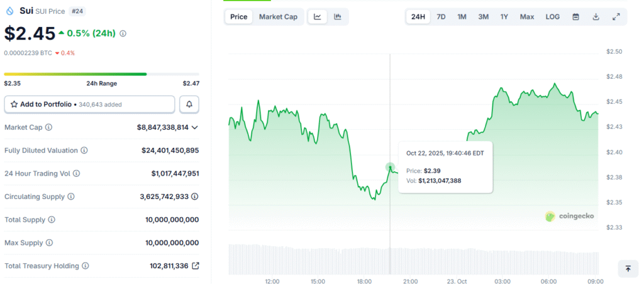Screen dimensions: 644x284
Task: Select the 1Y time range tab
Action: [504, 17]
